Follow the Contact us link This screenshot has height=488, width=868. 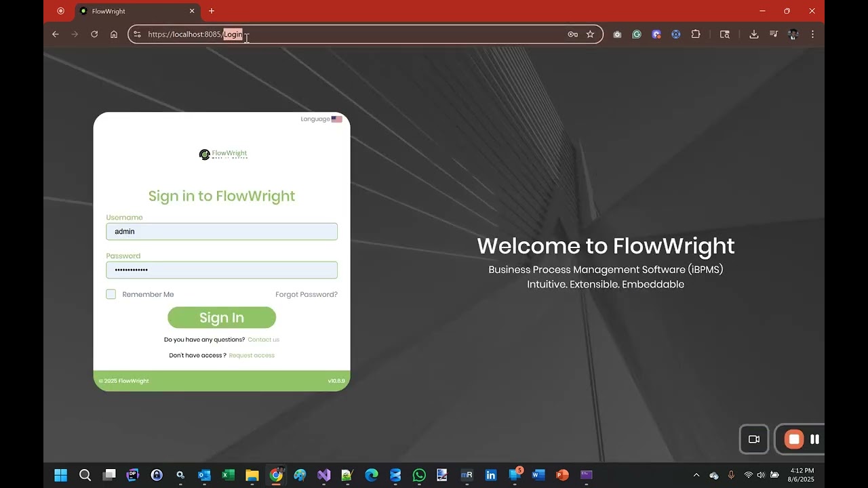pyautogui.click(x=264, y=340)
